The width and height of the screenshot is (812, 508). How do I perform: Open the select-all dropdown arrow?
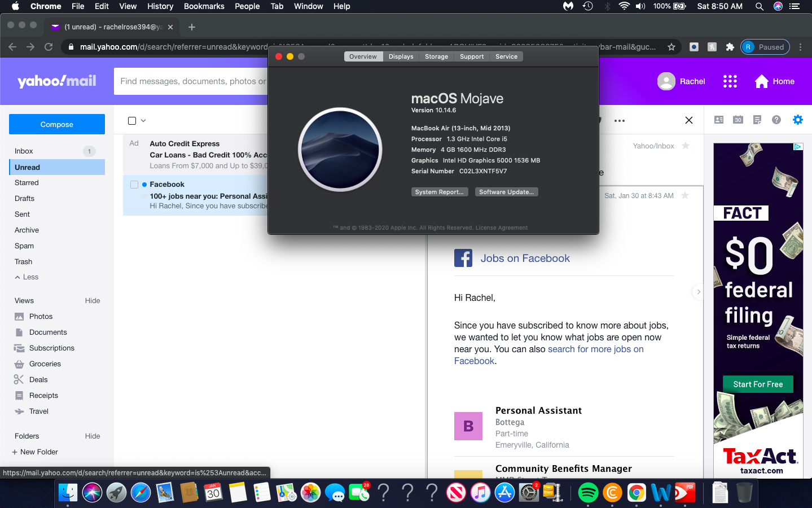(x=143, y=120)
